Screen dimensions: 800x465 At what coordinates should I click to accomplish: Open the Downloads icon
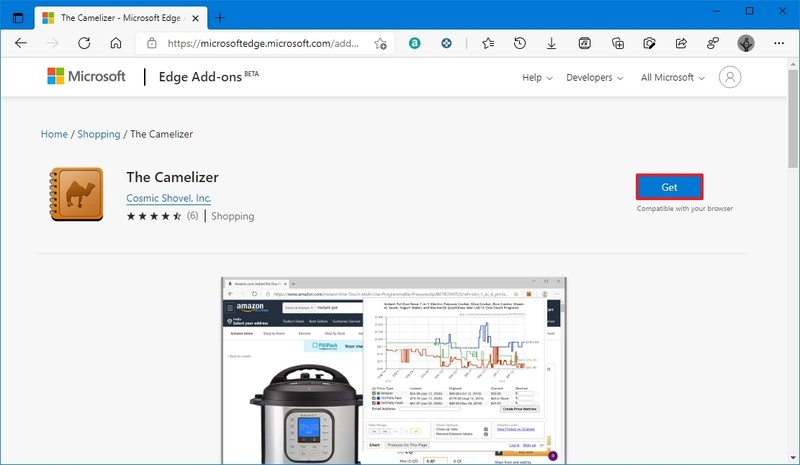pos(552,43)
